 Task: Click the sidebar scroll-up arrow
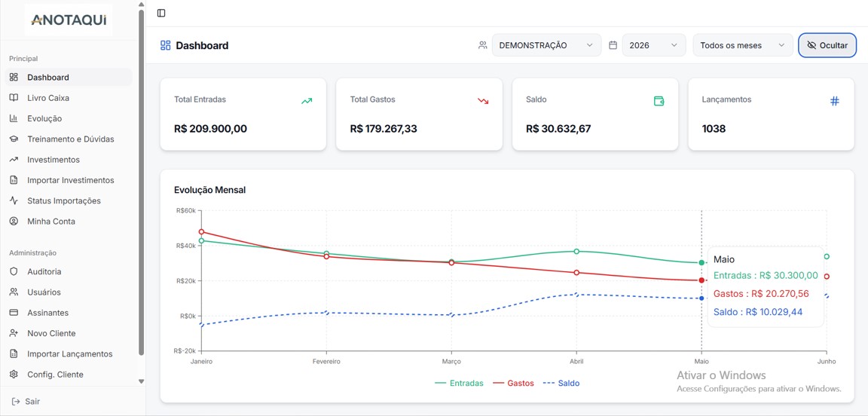point(141,4)
